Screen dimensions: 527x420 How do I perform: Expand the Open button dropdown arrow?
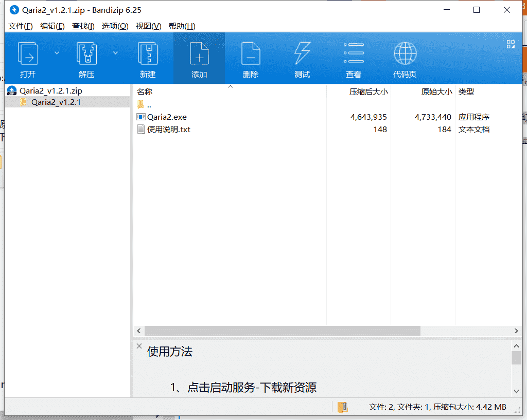(x=57, y=53)
